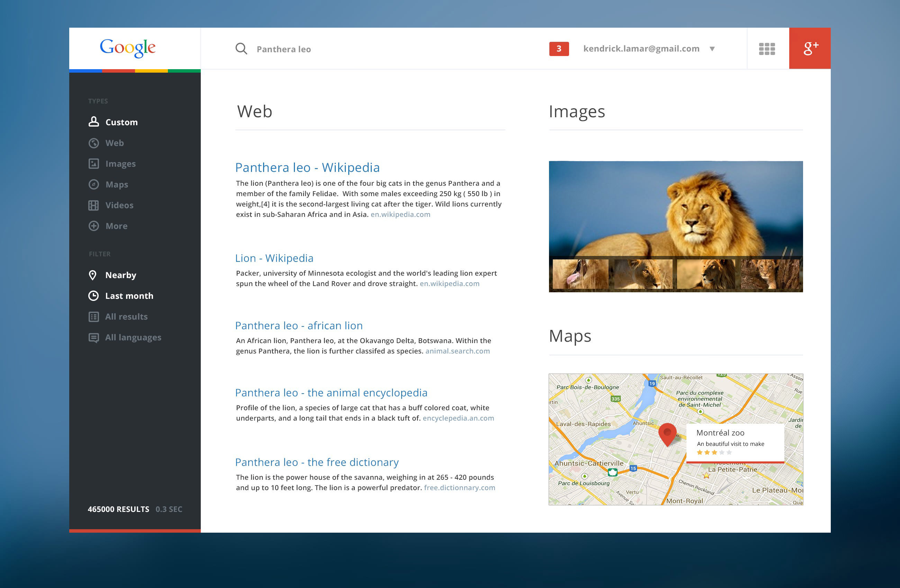Click the All languages chat icon
The height and width of the screenshot is (588, 900).
(93, 338)
